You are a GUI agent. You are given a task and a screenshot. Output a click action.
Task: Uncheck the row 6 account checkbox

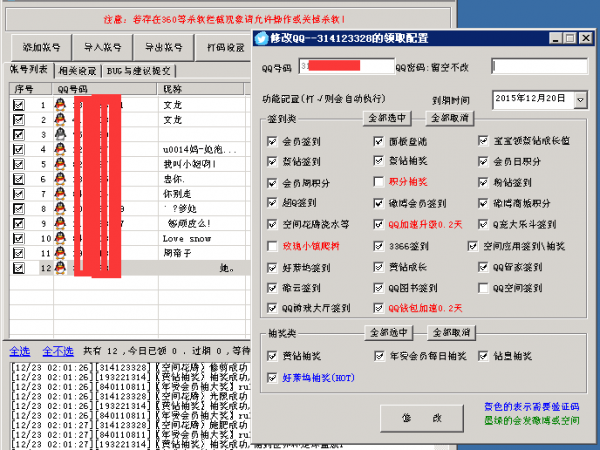point(19,179)
